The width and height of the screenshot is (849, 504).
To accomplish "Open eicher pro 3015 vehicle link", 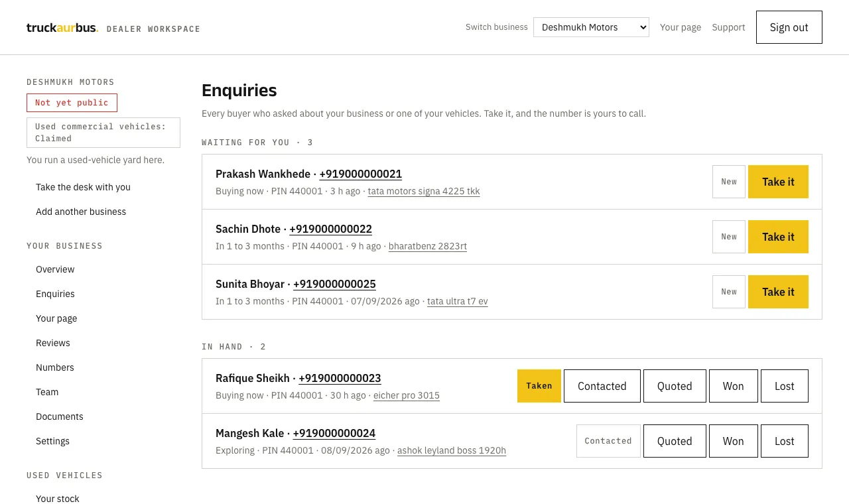I will click(407, 395).
